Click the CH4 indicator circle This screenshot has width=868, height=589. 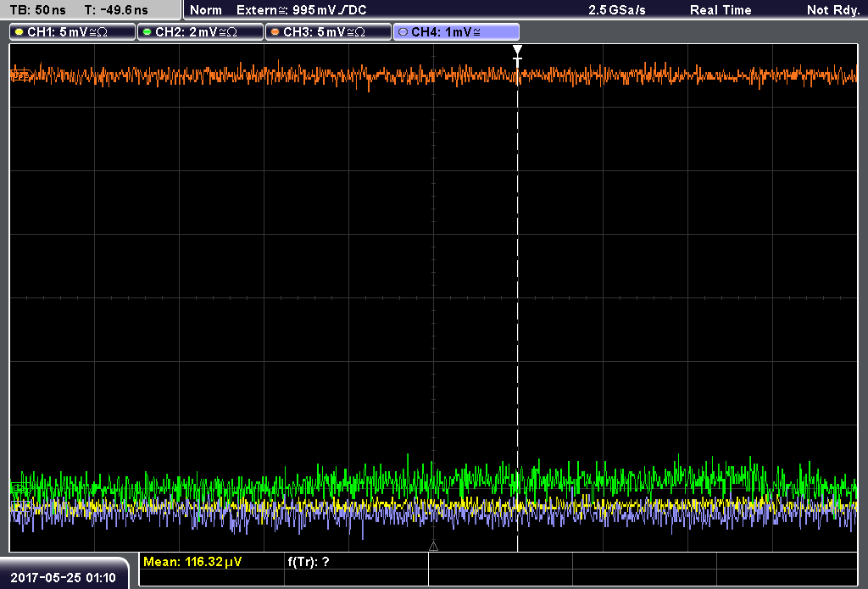click(403, 32)
